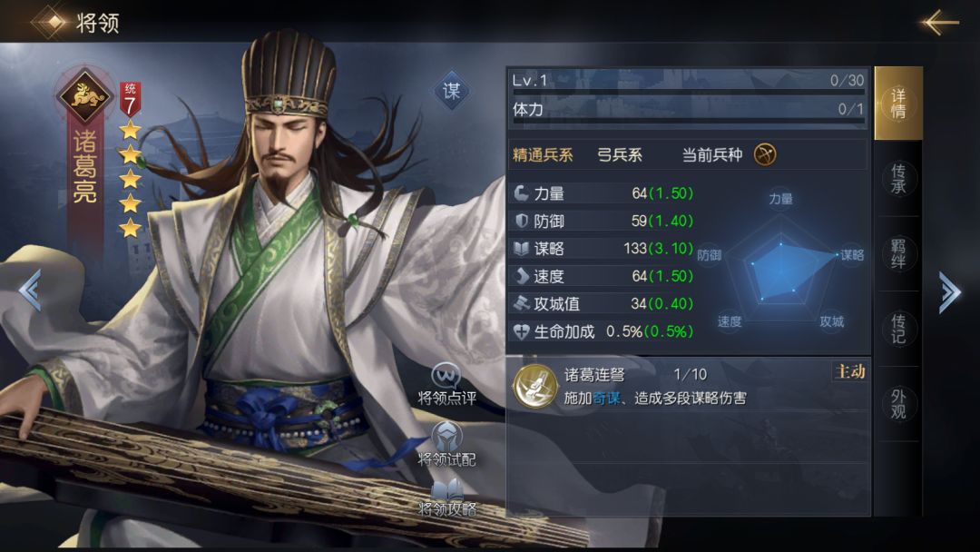Screen dimensions: 980x552
Task: Open 将领试配 helmet icon
Action: (x=446, y=436)
